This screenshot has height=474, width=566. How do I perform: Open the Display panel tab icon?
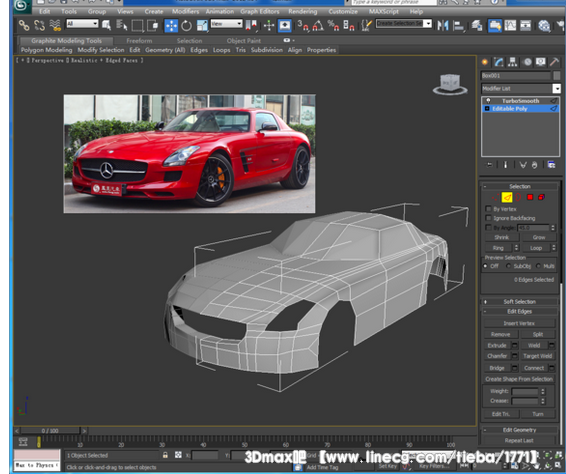click(540, 62)
